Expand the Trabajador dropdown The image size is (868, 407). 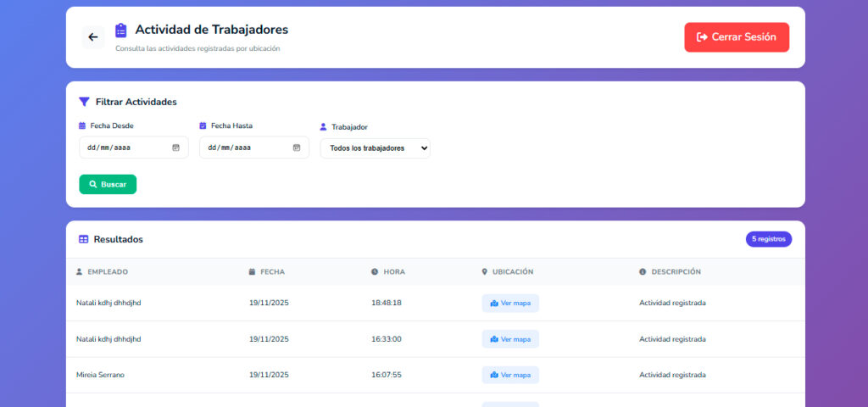pyautogui.click(x=375, y=148)
